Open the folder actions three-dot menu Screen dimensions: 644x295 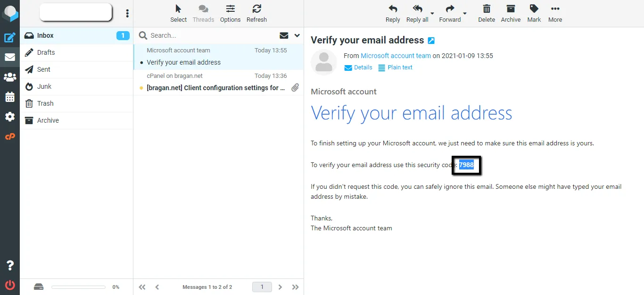[x=127, y=13]
